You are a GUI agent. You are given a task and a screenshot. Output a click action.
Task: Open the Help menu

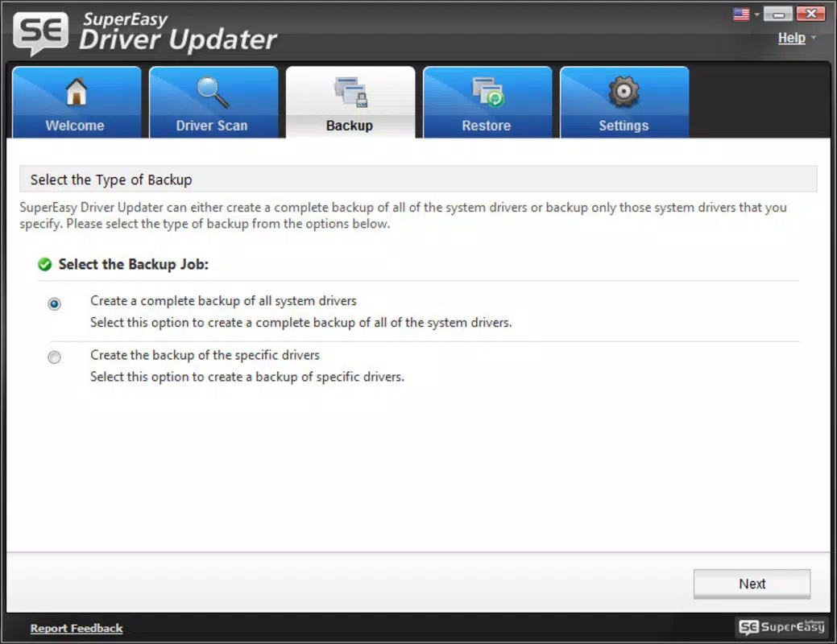[791, 38]
